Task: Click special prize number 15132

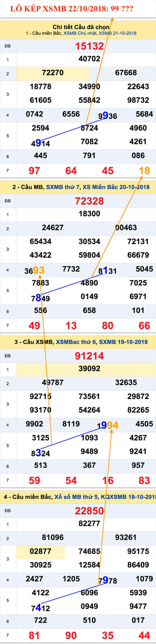Action: [89, 46]
